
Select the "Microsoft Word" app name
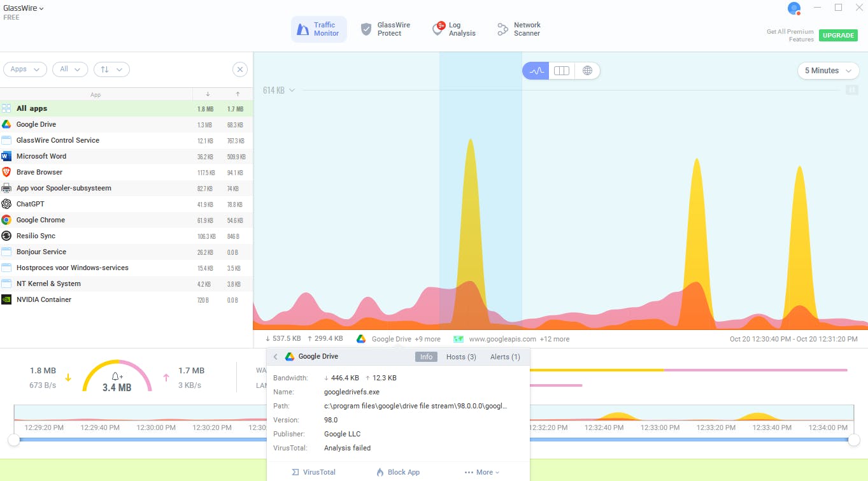click(x=41, y=157)
